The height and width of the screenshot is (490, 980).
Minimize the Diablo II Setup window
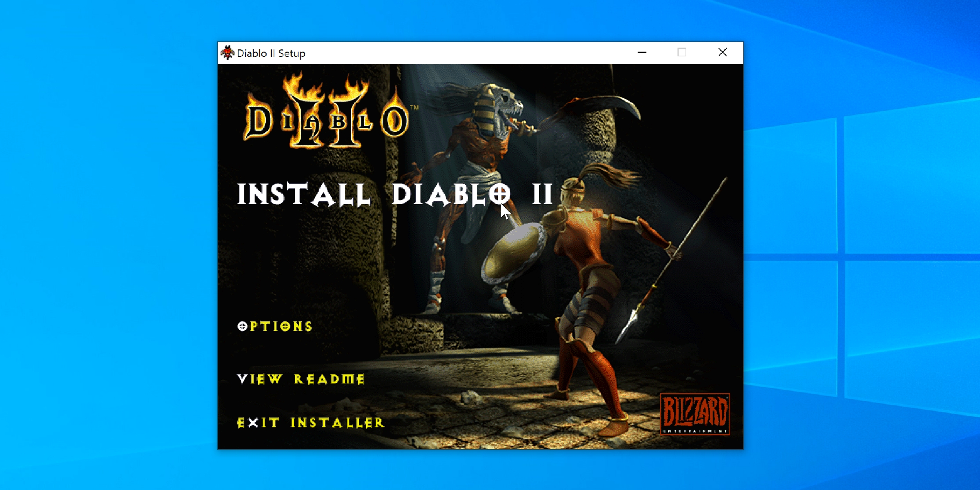coord(642,53)
